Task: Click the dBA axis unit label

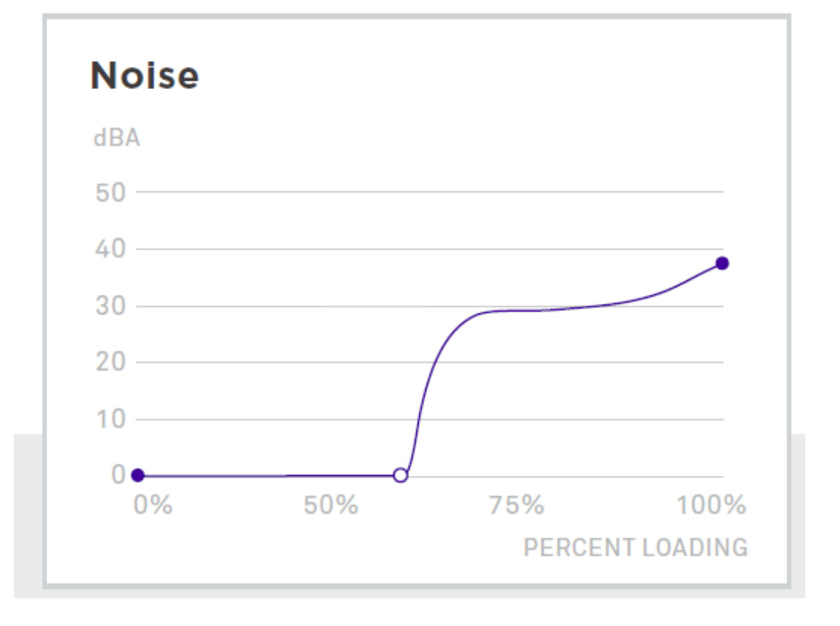Action: click(x=116, y=138)
